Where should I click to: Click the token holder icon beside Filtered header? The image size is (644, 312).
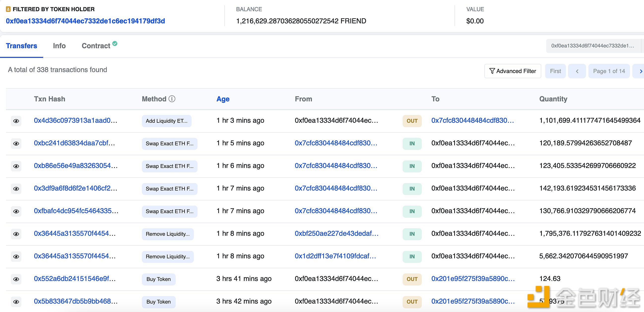8,9
